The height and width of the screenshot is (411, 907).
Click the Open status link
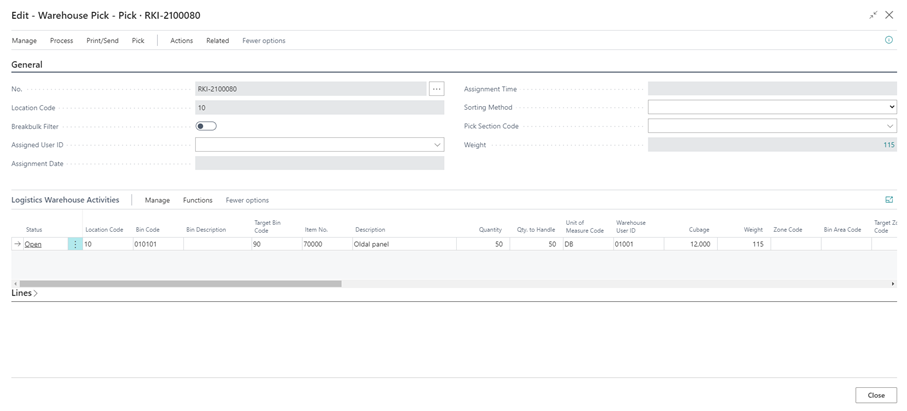pyautogui.click(x=33, y=244)
